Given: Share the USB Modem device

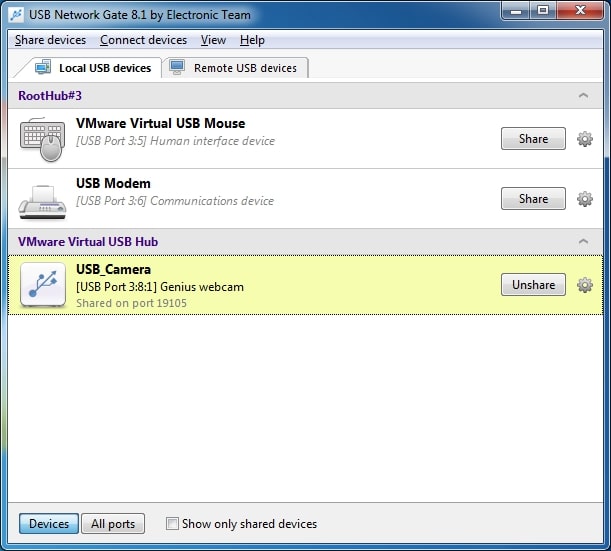Looking at the screenshot, I should pos(533,198).
